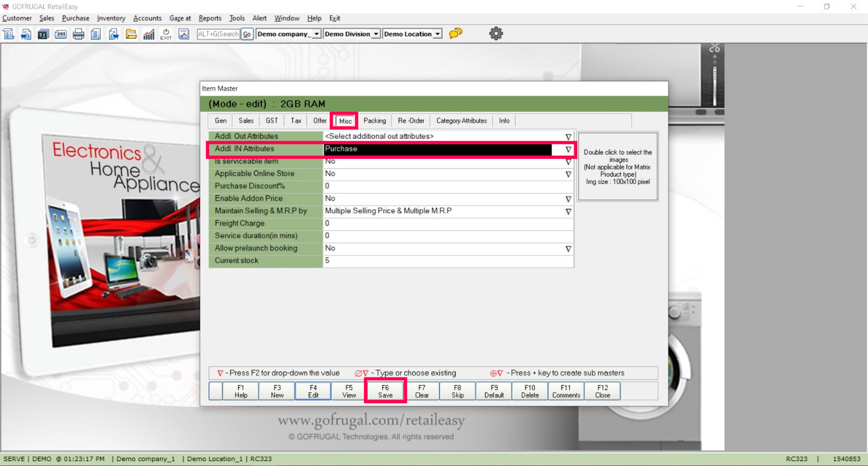Open the Accounts menu
Image resolution: width=868 pixels, height=466 pixels.
[148, 18]
